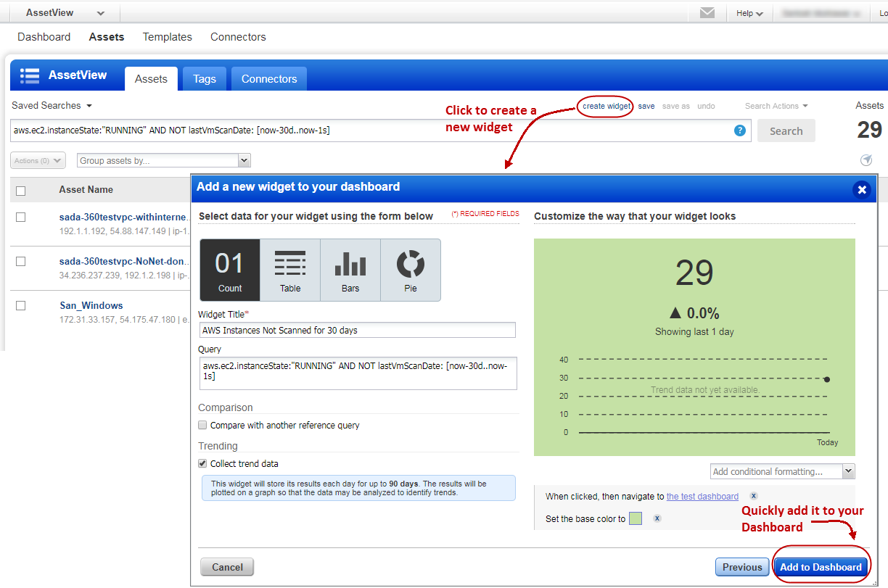Switch to the blue Connectors tab
The image size is (888, 588).
(x=269, y=79)
